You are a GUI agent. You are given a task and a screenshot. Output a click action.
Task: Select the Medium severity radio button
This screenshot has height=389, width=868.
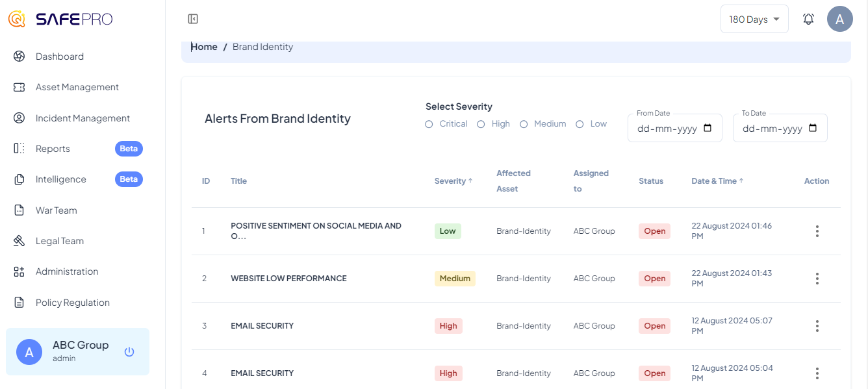(524, 124)
